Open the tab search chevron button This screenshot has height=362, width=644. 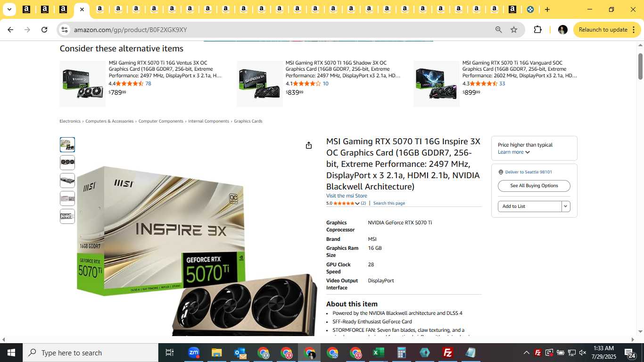9,9
